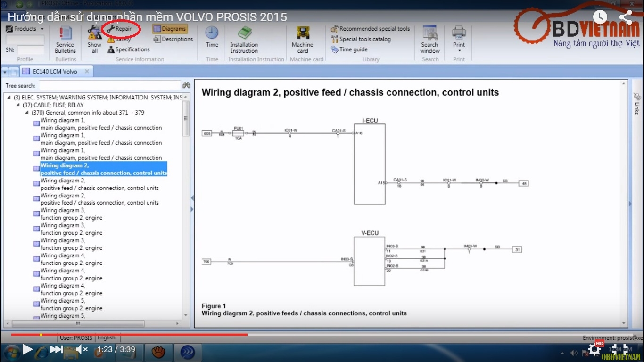The width and height of the screenshot is (644, 362).
Task: Open Service Bulletins
Action: pyautogui.click(x=65, y=40)
